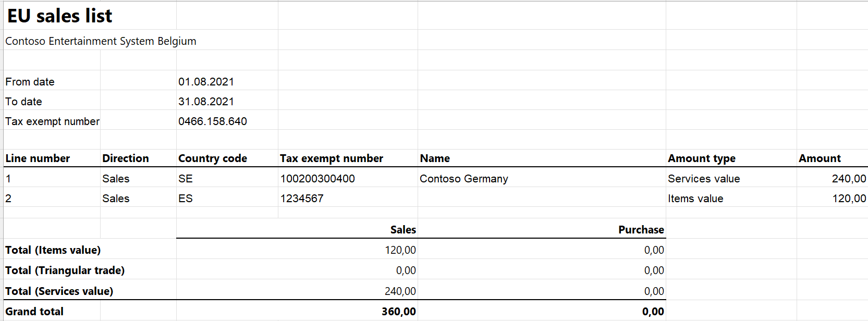Select the 'Sales' totals column header
Image resolution: width=868 pixels, height=321 pixels.
(403, 230)
